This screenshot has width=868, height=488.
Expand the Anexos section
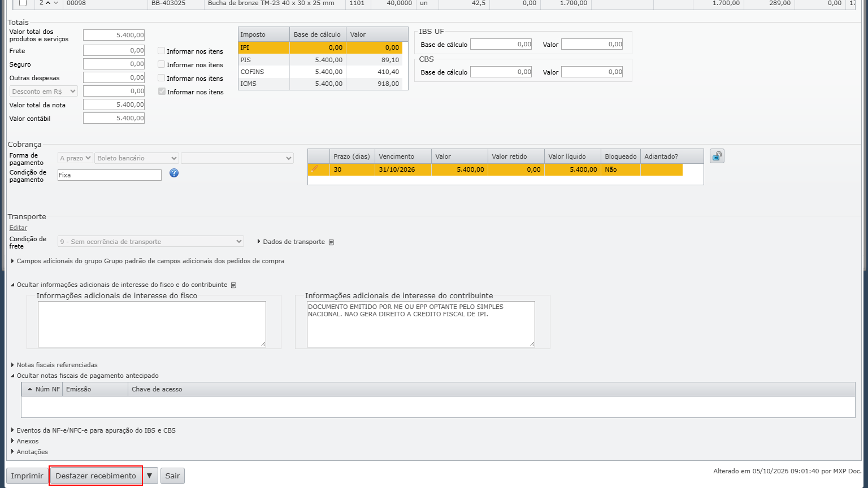[24, 441]
